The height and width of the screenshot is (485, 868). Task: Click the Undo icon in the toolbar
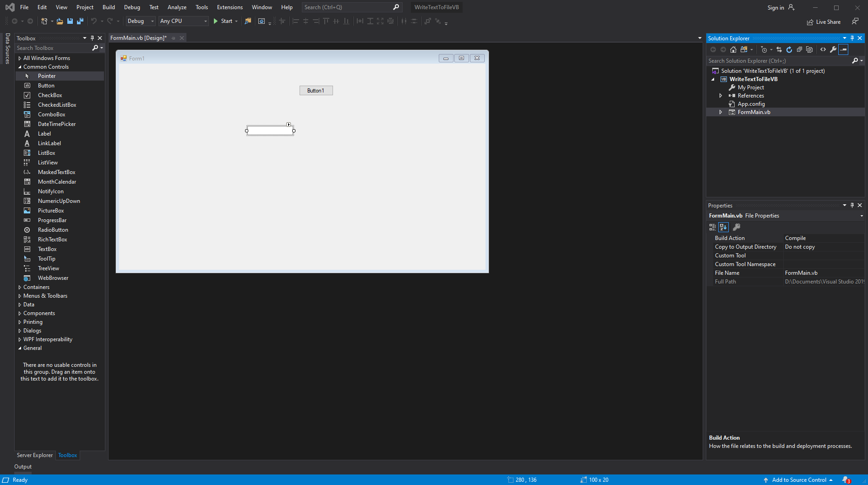click(x=94, y=21)
